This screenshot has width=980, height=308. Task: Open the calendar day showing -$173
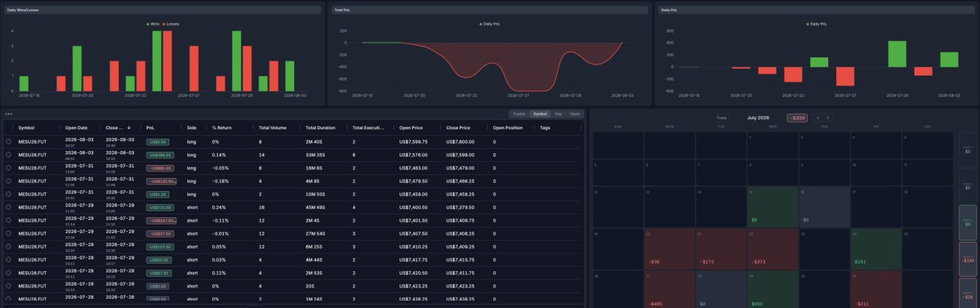(x=721, y=250)
